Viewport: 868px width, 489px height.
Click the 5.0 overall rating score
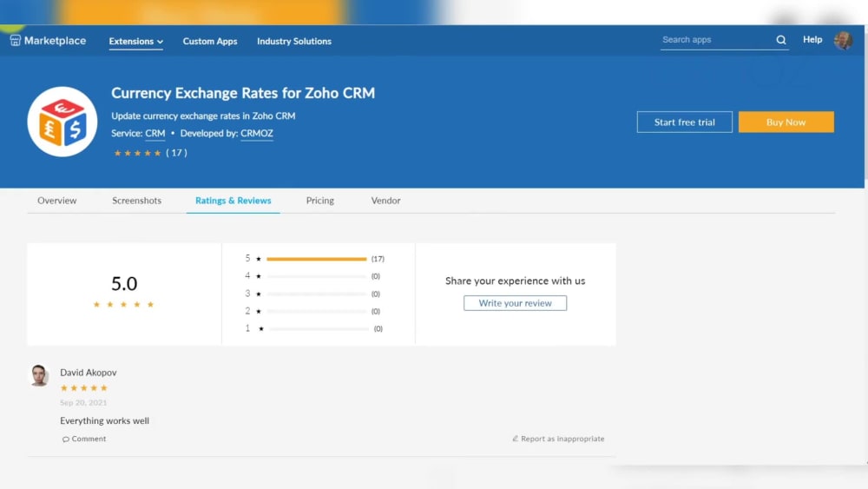tap(124, 283)
